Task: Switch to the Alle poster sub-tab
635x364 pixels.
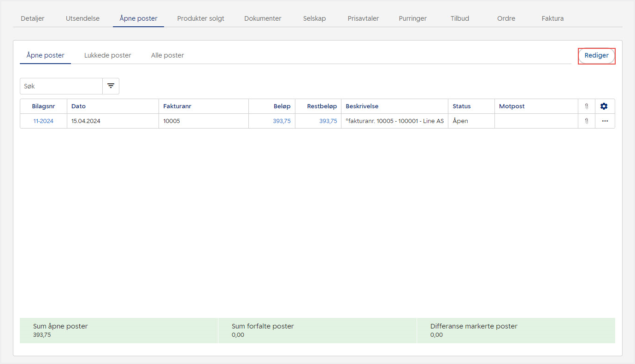Action: 167,55
